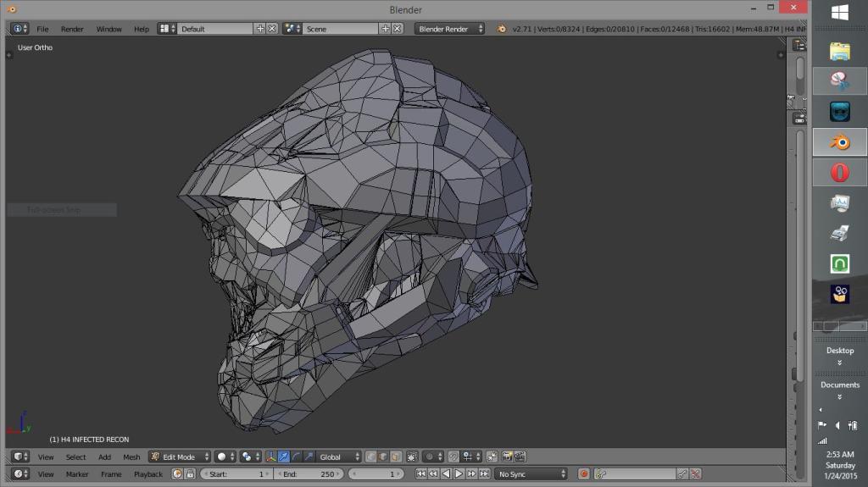The width and height of the screenshot is (868, 487).
Task: Click the Blender logo in info header
Action: (x=502, y=29)
